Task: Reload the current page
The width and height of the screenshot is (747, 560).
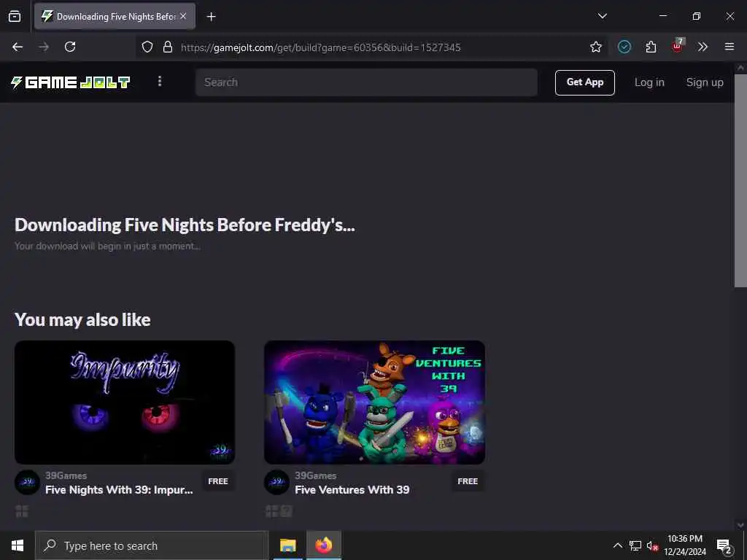Action: point(70,47)
